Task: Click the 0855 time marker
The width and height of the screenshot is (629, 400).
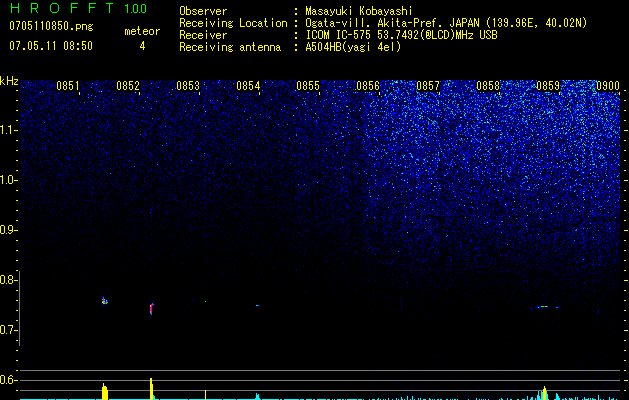Action: pyautogui.click(x=308, y=85)
